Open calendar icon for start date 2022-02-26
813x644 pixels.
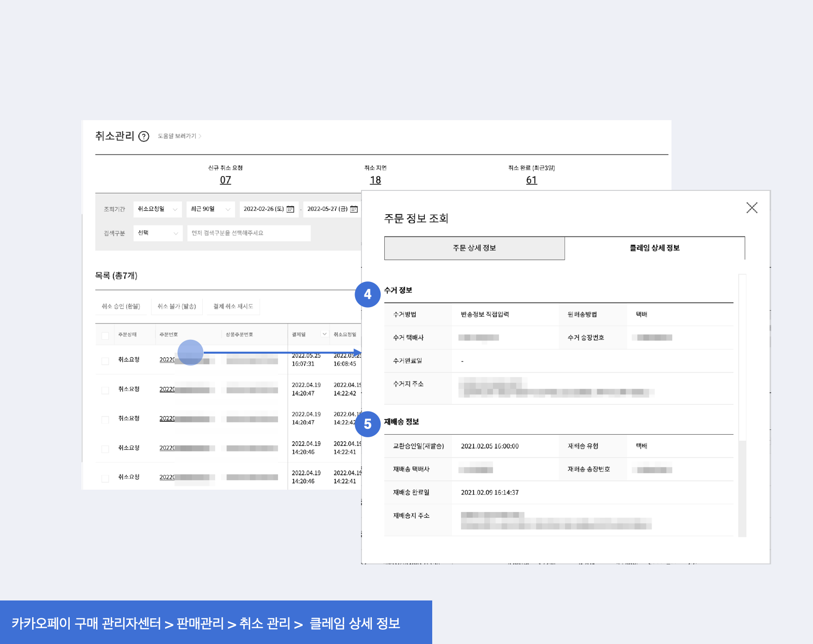click(x=290, y=209)
